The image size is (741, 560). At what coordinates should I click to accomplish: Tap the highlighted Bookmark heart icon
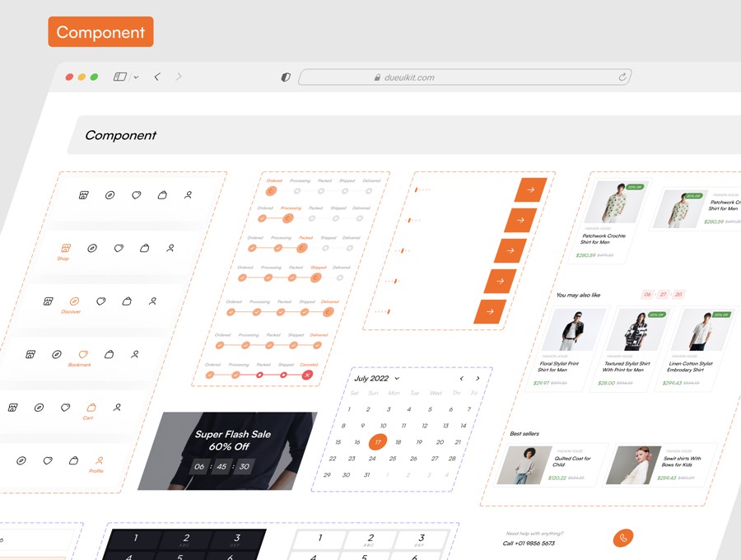coord(82,354)
